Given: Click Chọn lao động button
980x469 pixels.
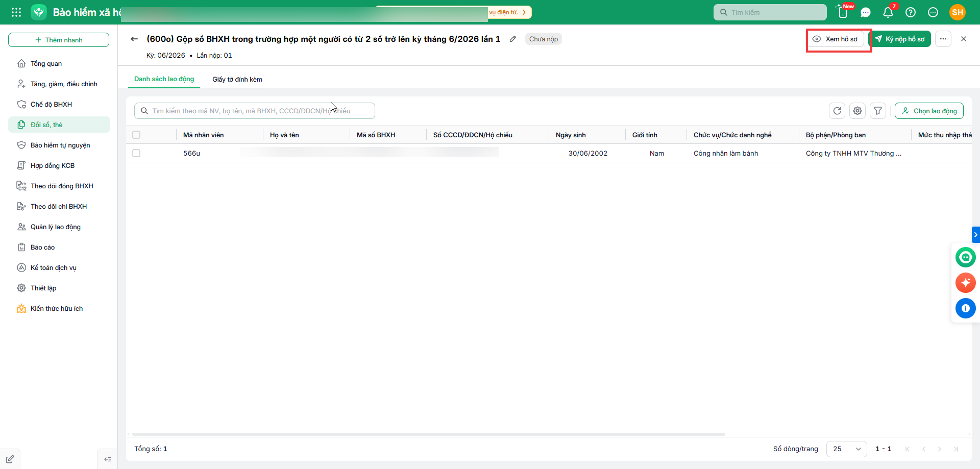Looking at the screenshot, I should coord(929,111).
